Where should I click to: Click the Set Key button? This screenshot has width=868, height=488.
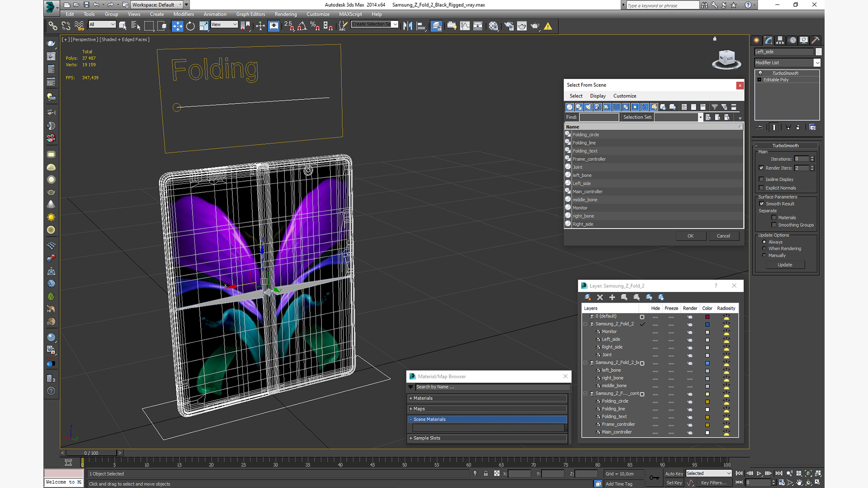tap(674, 483)
